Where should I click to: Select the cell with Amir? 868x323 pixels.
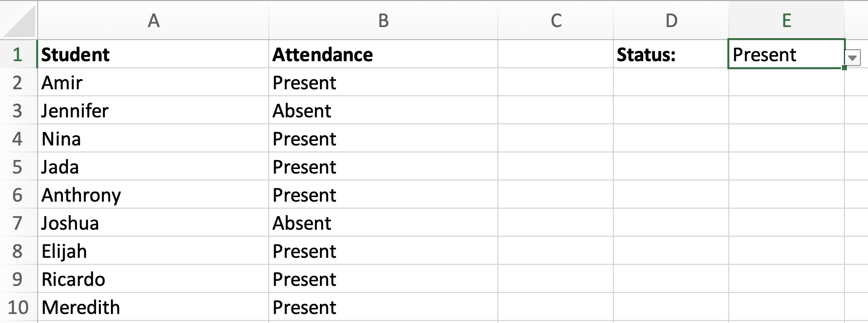coord(153,82)
